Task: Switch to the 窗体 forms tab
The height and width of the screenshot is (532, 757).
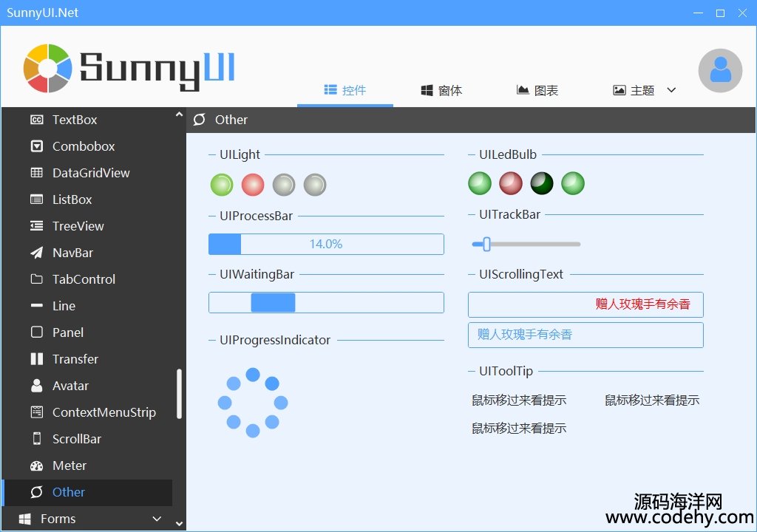Action: point(441,90)
